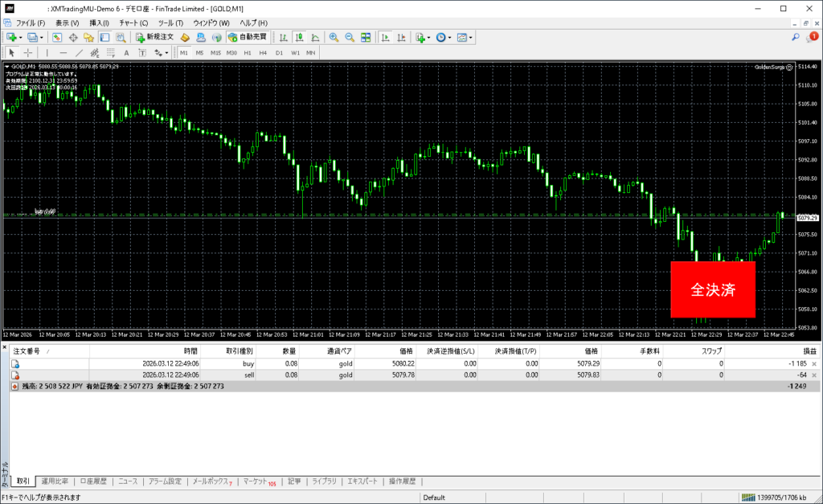Select the crosshair cursor tool
Image resolution: width=823 pixels, height=504 pixels.
[x=28, y=52]
